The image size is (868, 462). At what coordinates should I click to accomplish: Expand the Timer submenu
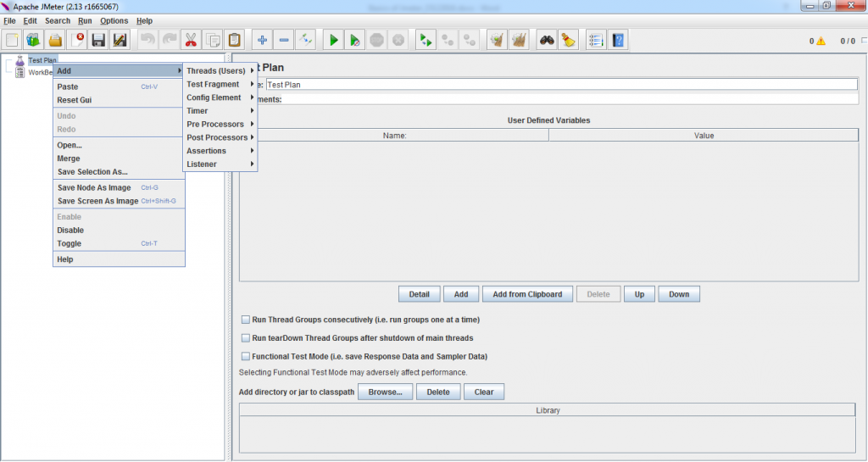coord(220,111)
